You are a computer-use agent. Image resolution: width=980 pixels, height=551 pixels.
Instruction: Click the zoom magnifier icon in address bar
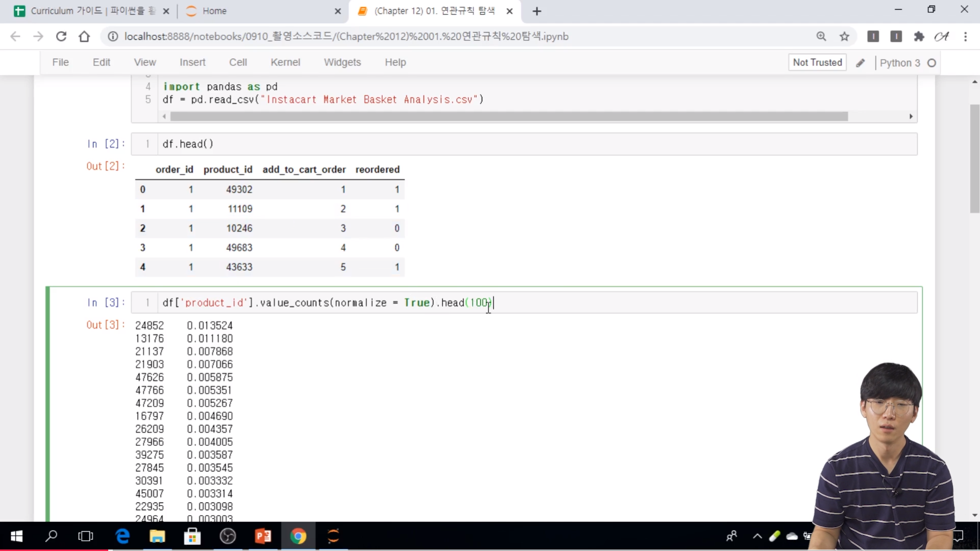coord(821,36)
